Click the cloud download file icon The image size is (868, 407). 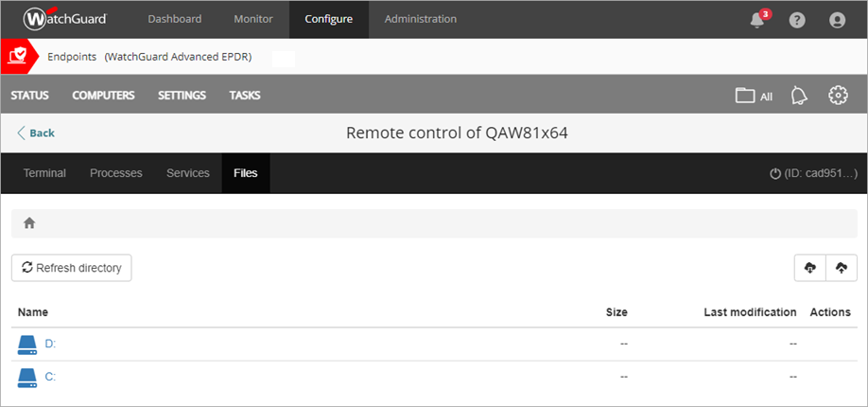coord(809,268)
